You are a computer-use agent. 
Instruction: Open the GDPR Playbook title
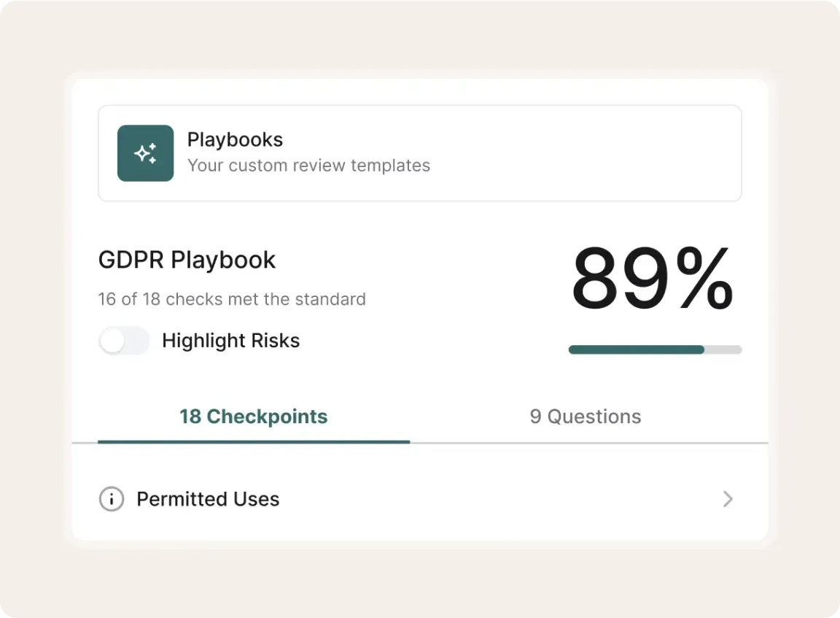[x=187, y=260]
